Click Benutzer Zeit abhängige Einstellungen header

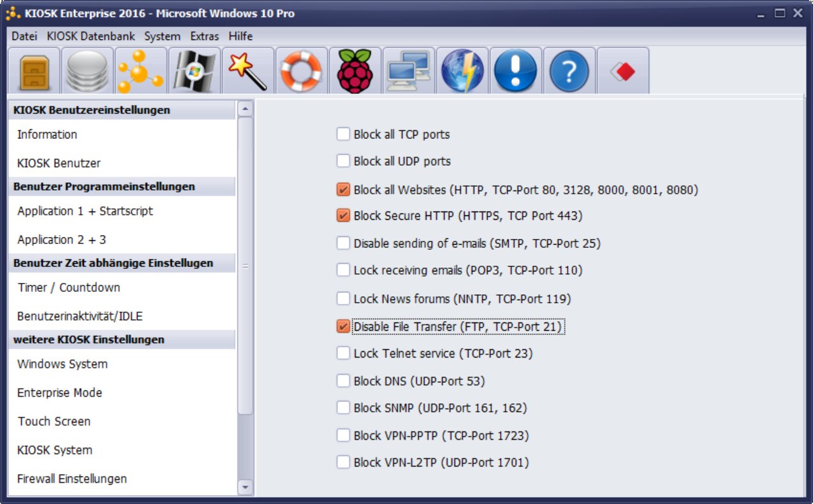[121, 263]
